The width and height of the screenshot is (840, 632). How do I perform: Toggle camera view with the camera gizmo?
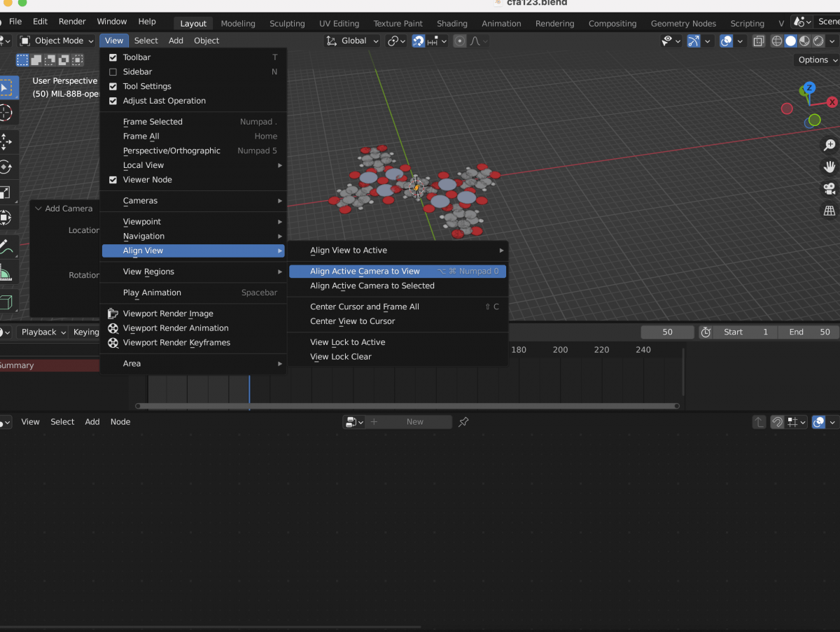(x=829, y=189)
